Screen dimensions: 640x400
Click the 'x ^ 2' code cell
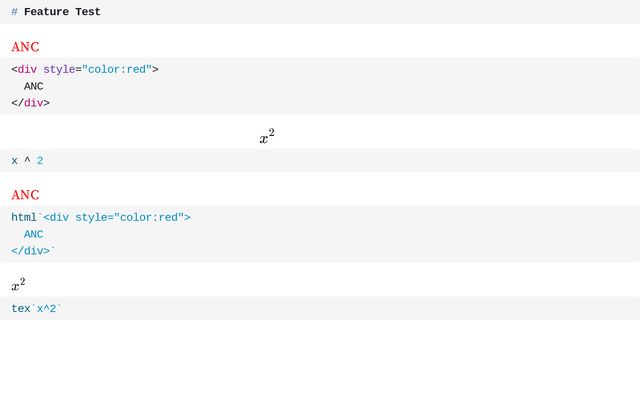click(x=320, y=161)
